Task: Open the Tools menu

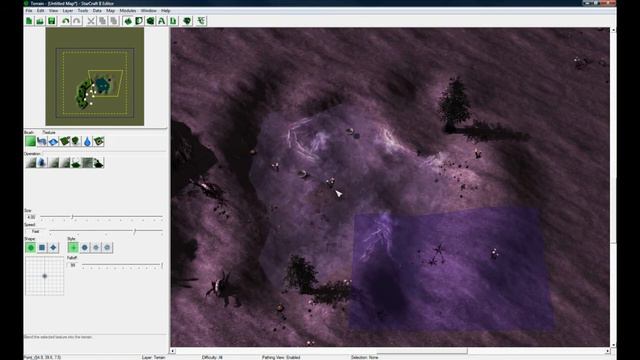Action: [x=83, y=11]
